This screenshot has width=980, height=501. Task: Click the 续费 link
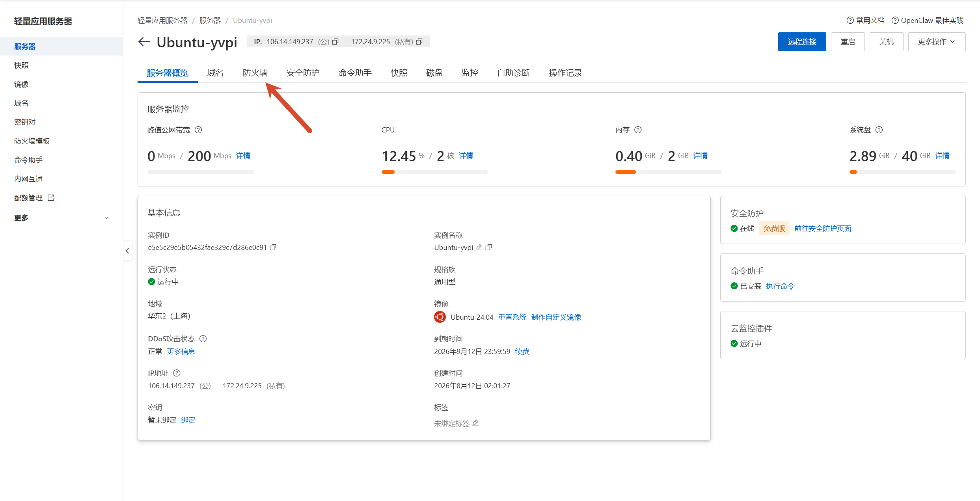(522, 351)
